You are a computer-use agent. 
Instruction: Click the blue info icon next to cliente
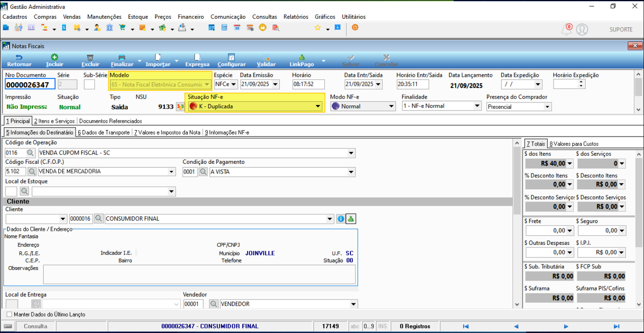click(341, 219)
